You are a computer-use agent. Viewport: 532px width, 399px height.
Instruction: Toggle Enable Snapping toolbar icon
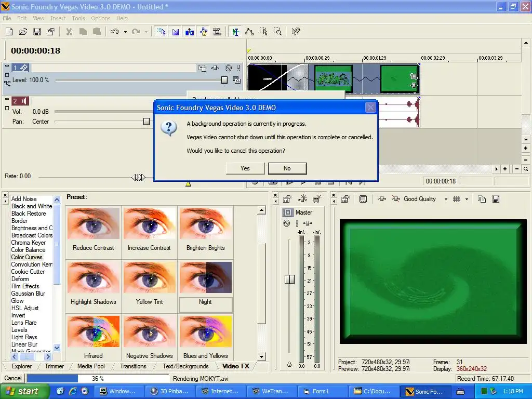tap(161, 32)
